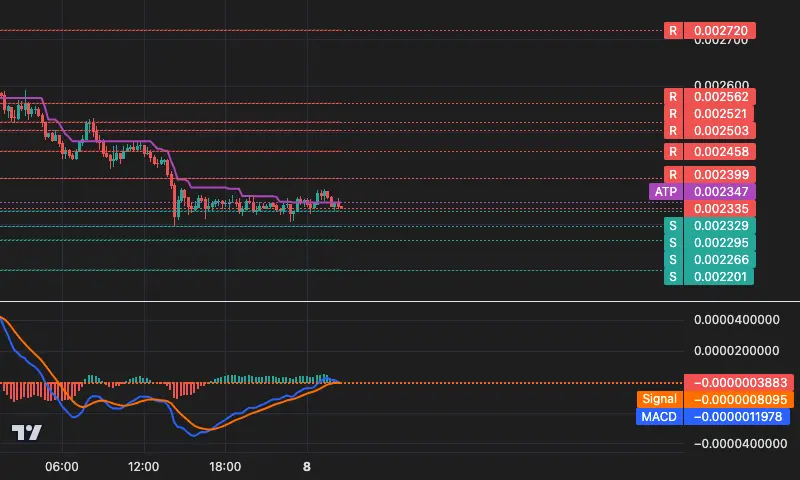The width and height of the screenshot is (800, 480).
Task: Click the current price label 0.002335
Action: [719, 209]
